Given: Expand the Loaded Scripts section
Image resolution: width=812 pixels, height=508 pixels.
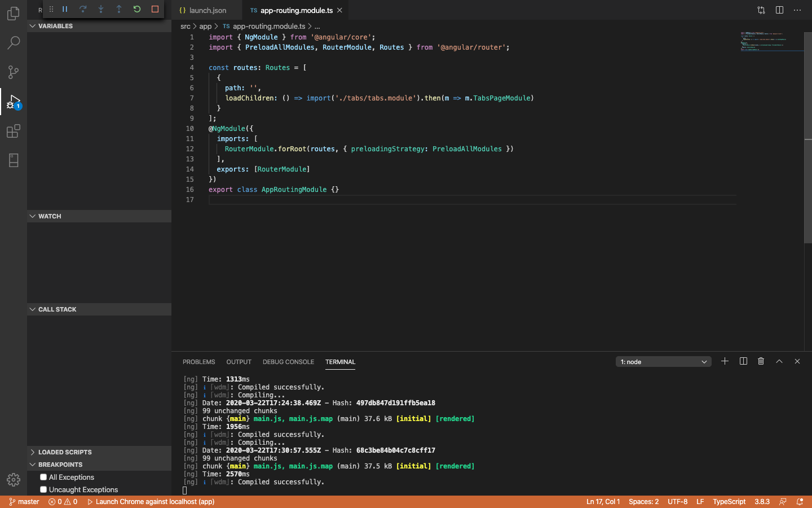Looking at the screenshot, I should coord(64,452).
